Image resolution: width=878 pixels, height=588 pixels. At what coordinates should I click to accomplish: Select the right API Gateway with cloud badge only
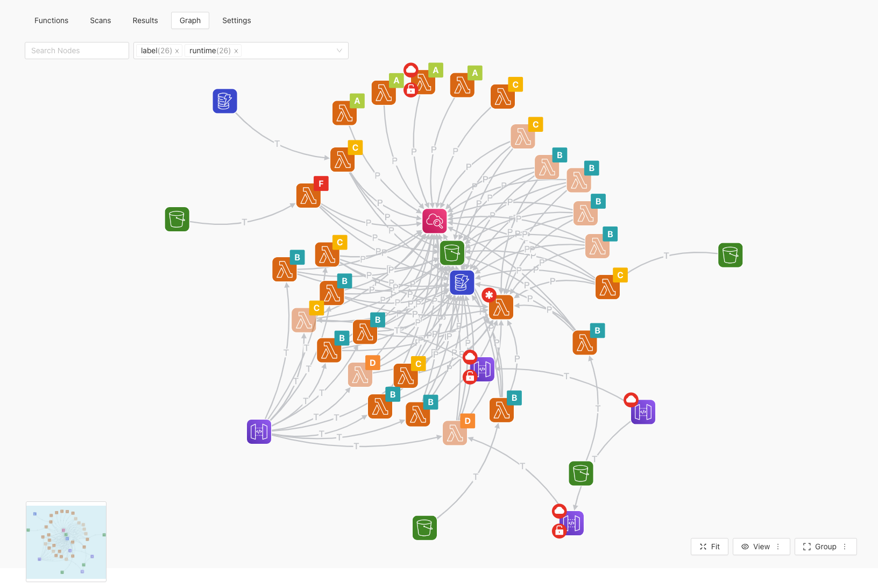(x=643, y=412)
